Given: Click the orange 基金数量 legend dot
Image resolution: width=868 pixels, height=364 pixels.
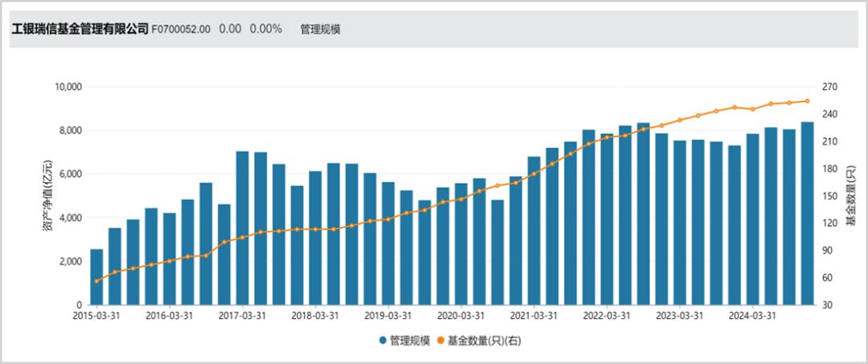Looking at the screenshot, I should 440,341.
